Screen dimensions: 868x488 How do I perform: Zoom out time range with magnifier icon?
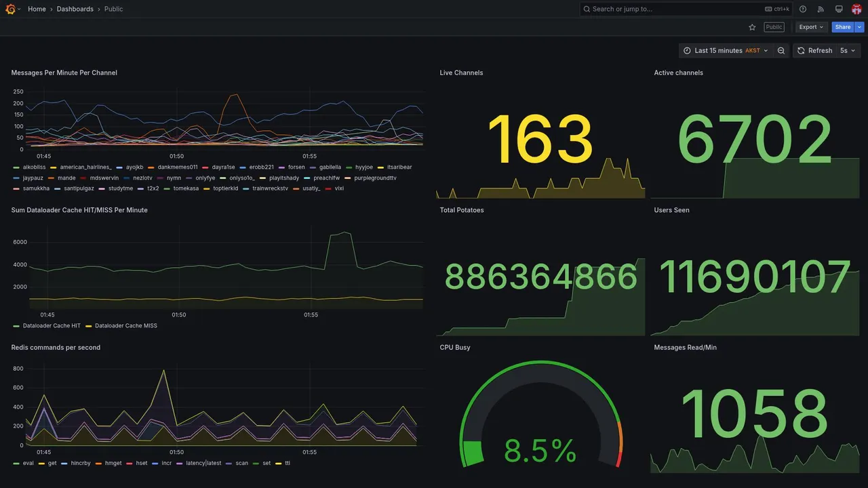[x=781, y=51]
